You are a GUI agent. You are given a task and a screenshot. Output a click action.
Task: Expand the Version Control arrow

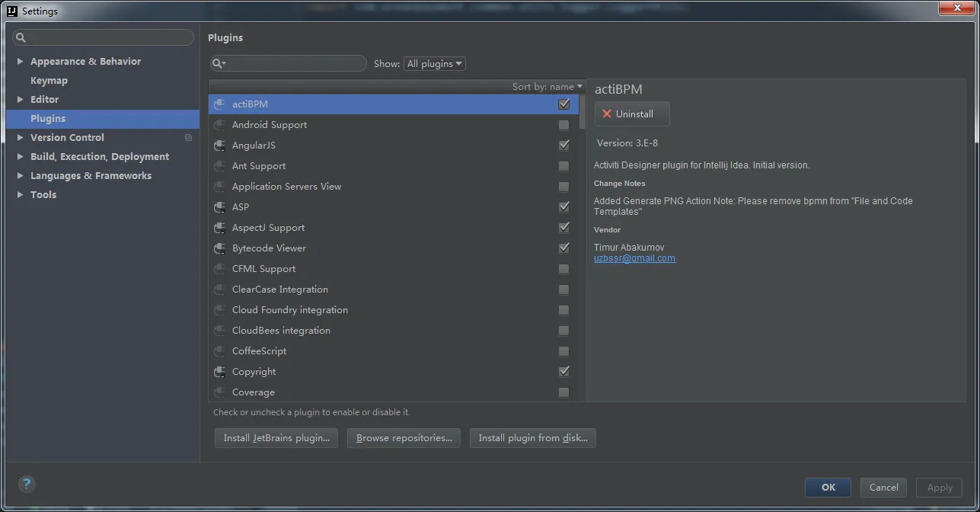point(21,138)
